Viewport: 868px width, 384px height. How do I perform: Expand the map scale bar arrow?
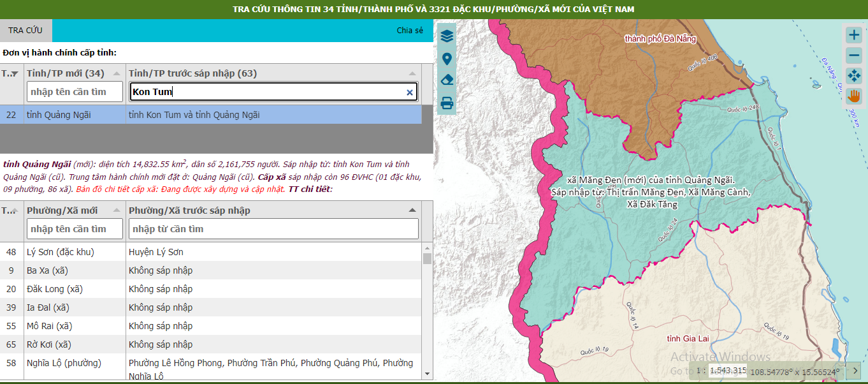[x=855, y=370]
